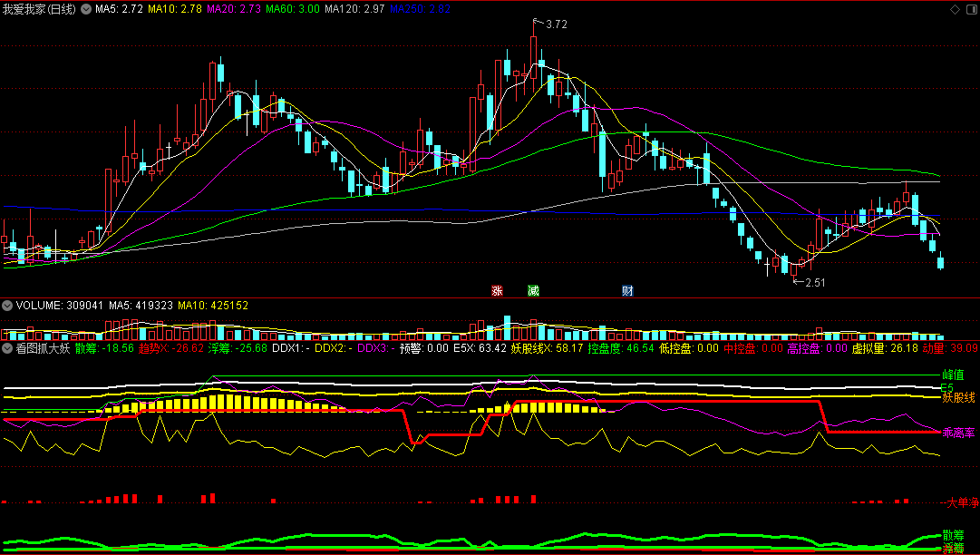
Task: Click the orange 妖股线 line label
Action: point(959,397)
